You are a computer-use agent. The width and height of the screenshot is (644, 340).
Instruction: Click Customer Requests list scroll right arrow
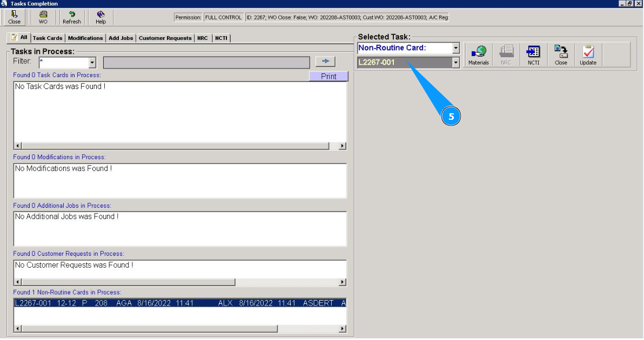pos(342,282)
